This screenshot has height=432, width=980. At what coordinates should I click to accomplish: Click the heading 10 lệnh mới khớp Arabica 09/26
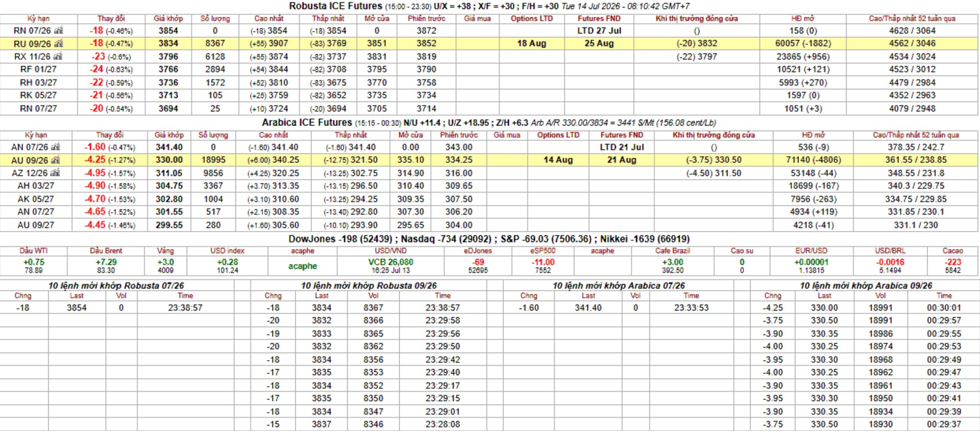point(866,286)
